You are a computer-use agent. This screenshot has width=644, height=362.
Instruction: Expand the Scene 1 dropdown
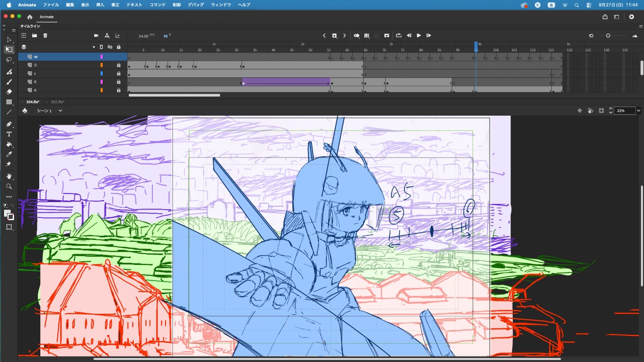click(x=60, y=111)
